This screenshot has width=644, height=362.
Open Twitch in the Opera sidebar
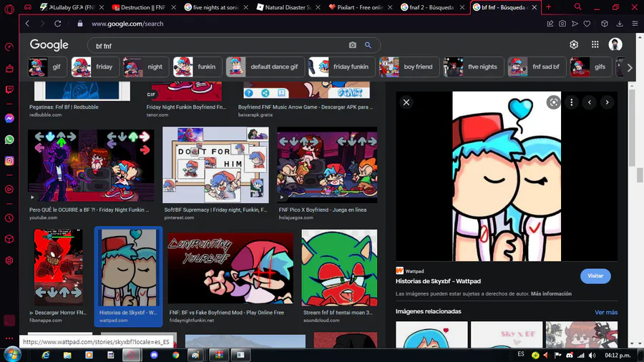tap(9, 89)
